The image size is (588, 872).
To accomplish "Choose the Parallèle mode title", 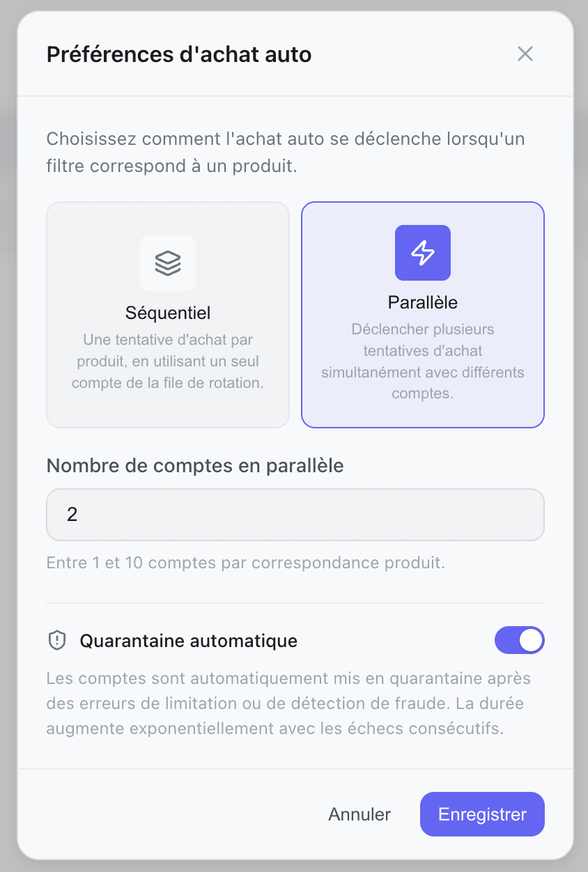I will point(423,303).
